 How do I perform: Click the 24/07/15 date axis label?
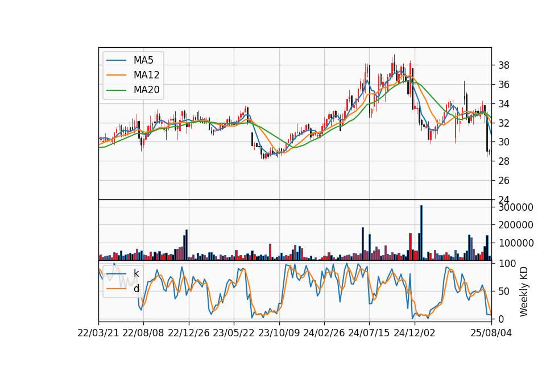click(369, 333)
